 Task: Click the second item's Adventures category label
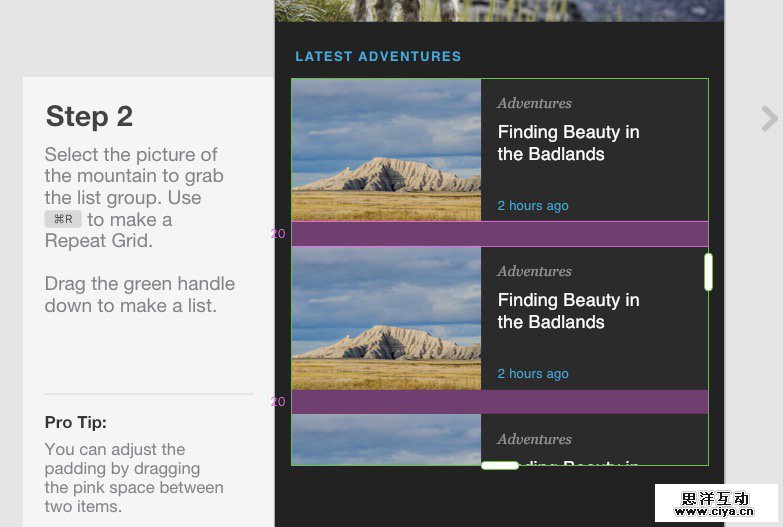(534, 271)
